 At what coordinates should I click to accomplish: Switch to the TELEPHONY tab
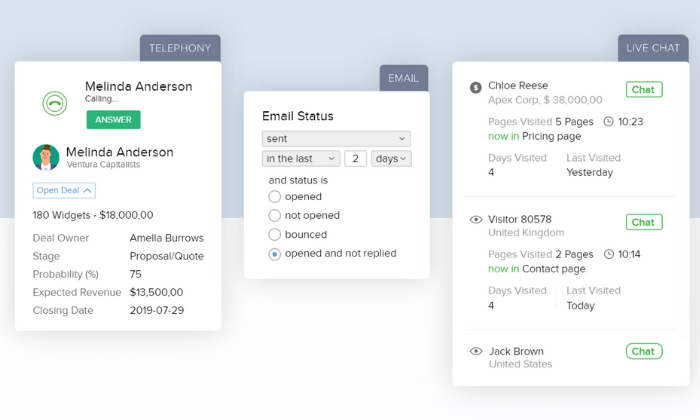click(180, 48)
